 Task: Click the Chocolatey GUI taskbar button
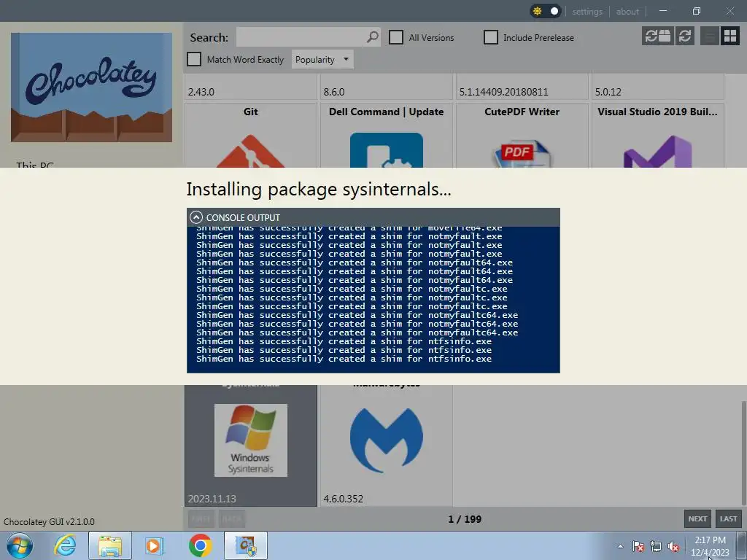[245, 545]
